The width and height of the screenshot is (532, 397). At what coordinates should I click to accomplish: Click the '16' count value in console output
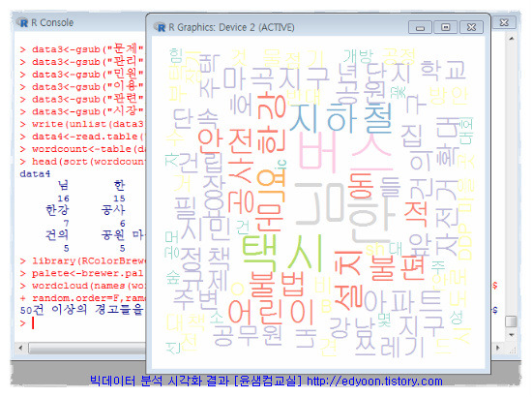click(x=63, y=198)
